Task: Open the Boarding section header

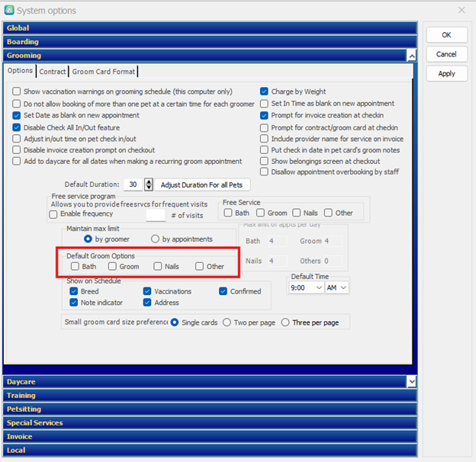Action: tap(210, 42)
